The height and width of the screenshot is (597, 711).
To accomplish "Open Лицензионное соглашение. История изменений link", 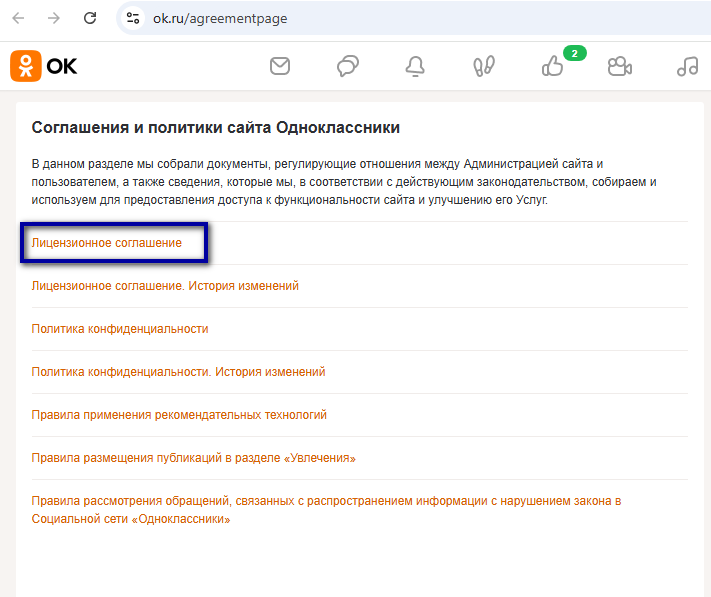I will pyautogui.click(x=165, y=286).
